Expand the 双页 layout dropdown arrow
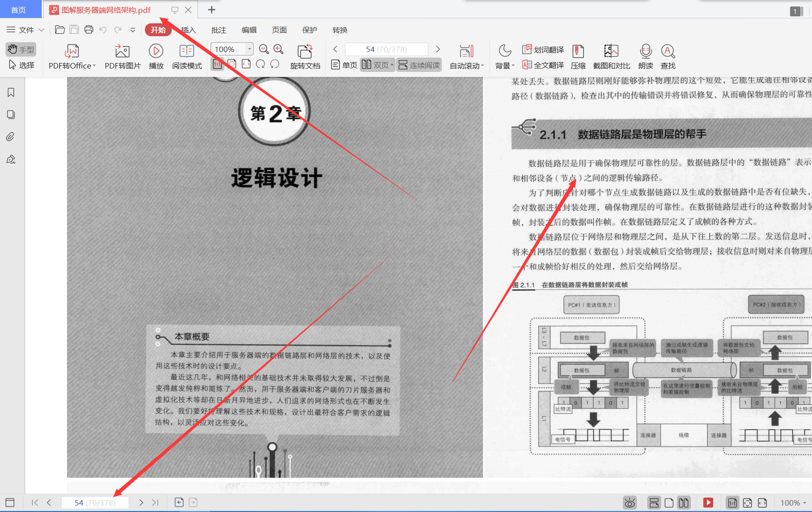The width and height of the screenshot is (812, 512). [x=392, y=65]
